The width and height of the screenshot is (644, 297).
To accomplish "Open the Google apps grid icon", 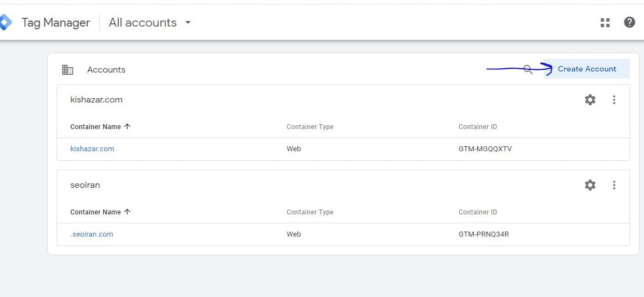I will click(x=605, y=23).
